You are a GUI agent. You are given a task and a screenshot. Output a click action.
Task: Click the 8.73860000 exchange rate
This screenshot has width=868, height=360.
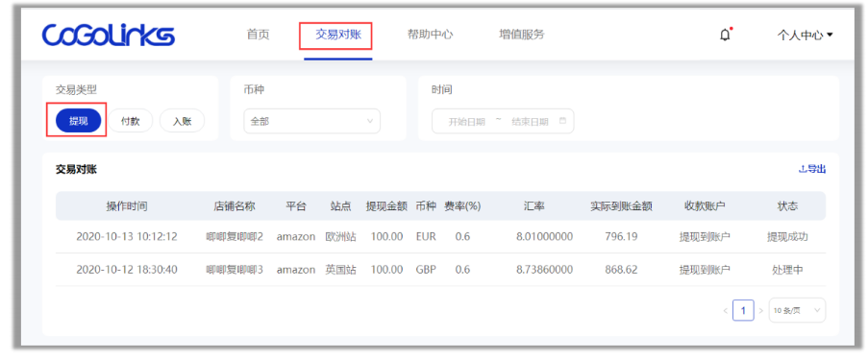coord(545,270)
